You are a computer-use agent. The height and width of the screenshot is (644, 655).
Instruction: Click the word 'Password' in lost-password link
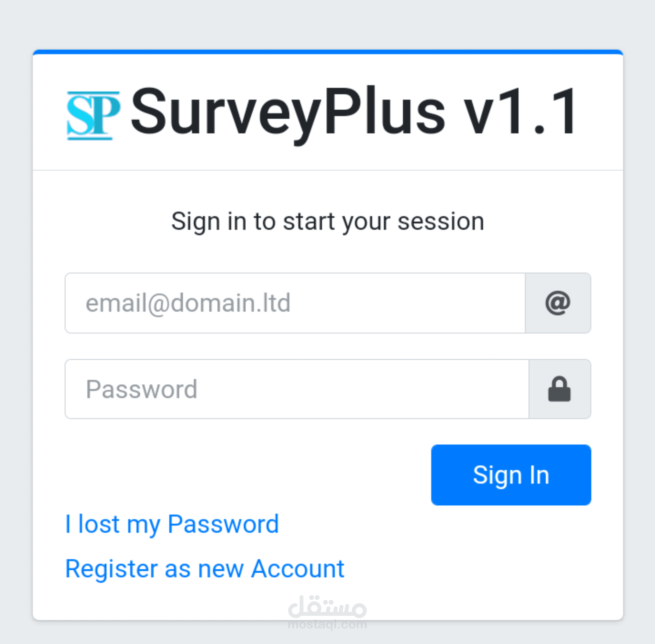pos(223,524)
